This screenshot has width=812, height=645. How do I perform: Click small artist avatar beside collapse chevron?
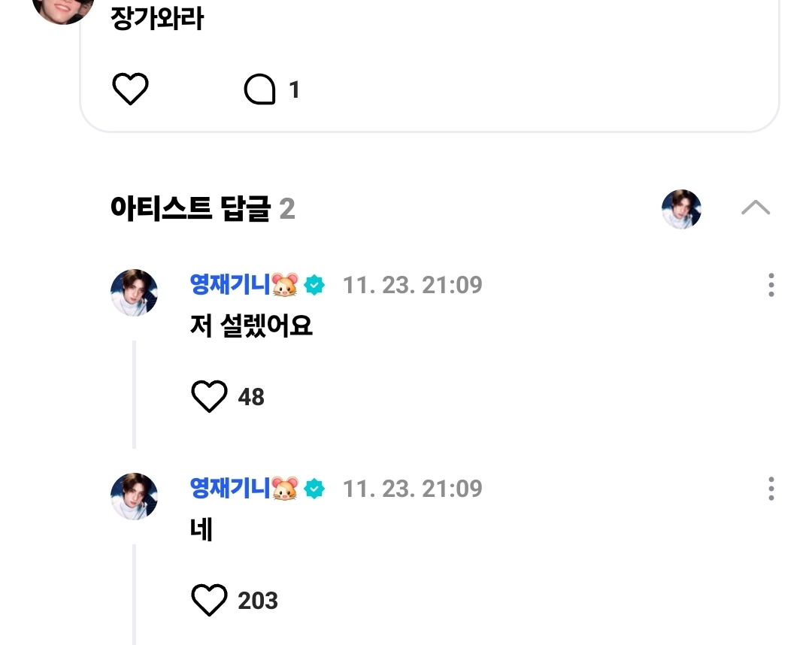point(681,209)
